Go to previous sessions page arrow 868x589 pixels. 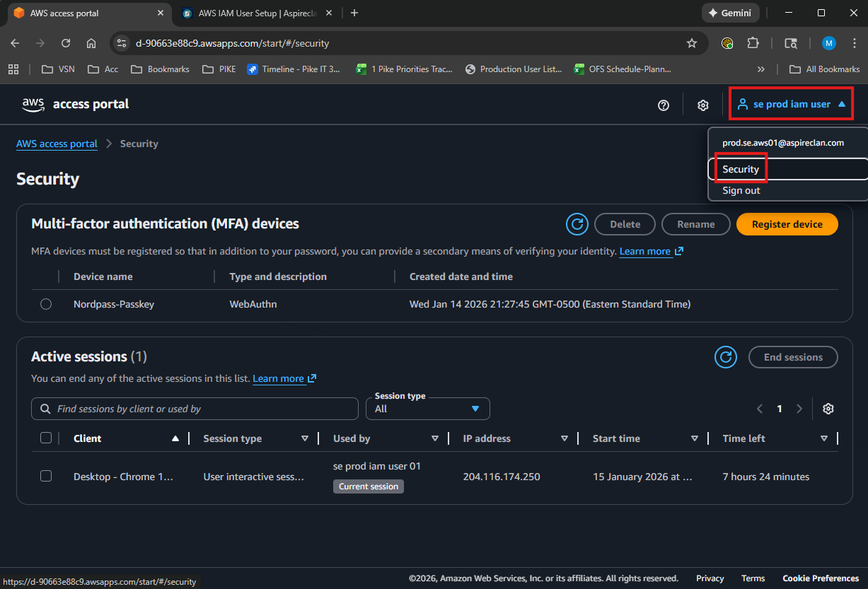pos(760,409)
